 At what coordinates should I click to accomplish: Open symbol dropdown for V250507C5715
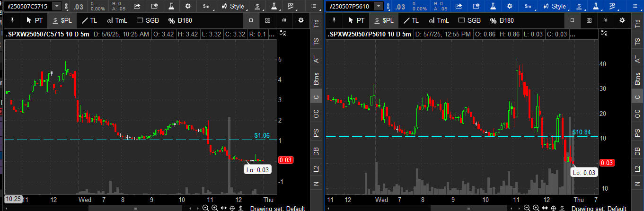pos(57,6)
